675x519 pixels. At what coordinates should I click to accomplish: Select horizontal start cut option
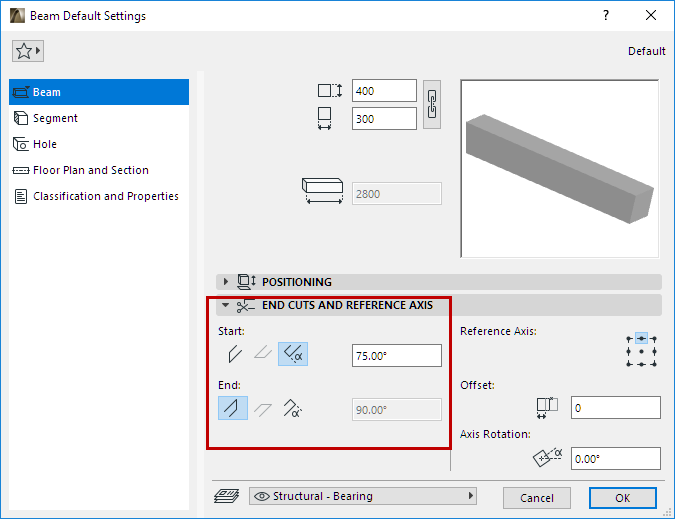pos(263,354)
